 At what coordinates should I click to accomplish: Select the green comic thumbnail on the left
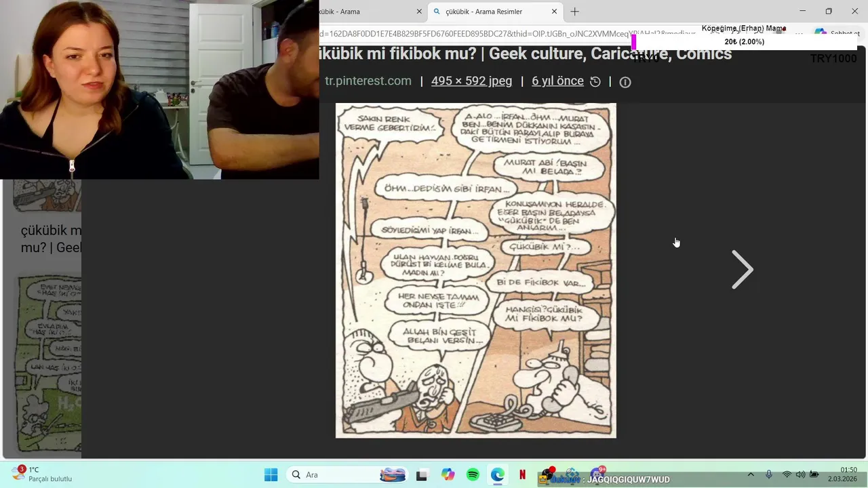(x=49, y=363)
